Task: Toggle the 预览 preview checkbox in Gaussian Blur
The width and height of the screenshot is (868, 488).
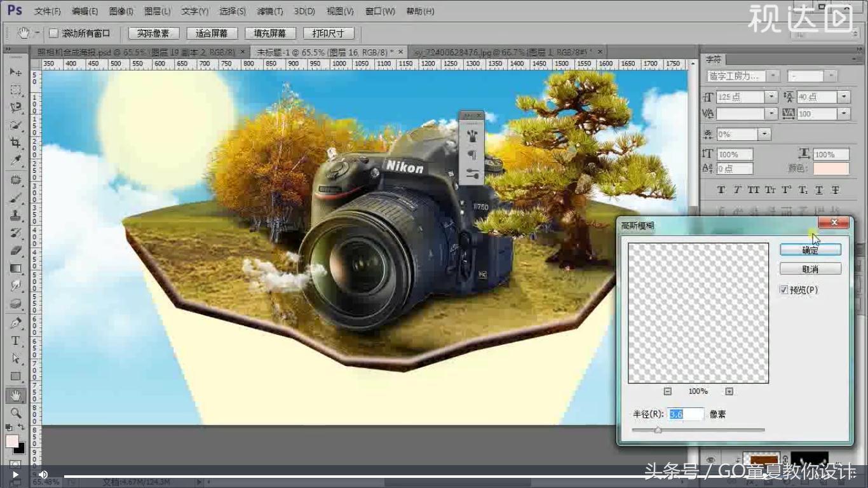Action: pyautogui.click(x=784, y=290)
